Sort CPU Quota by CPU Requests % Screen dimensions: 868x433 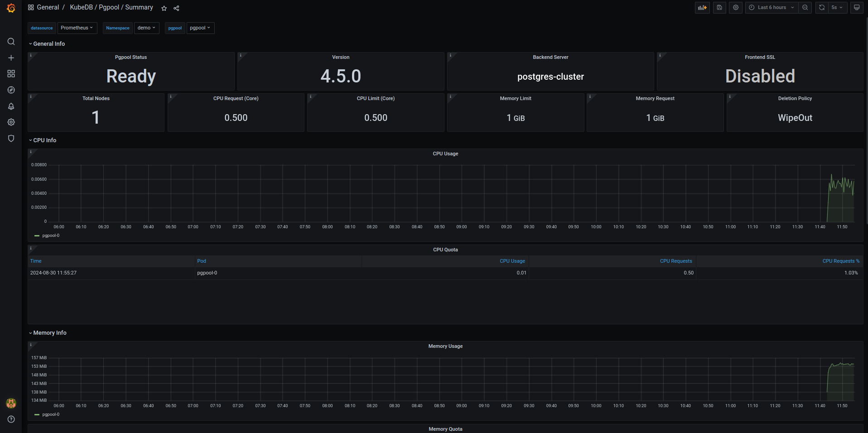click(840, 261)
